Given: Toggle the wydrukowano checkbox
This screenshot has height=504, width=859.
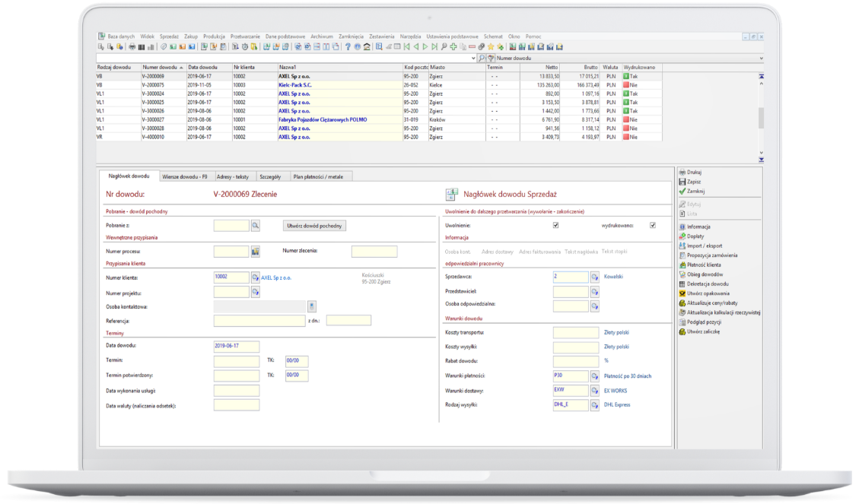Looking at the screenshot, I should pyautogui.click(x=653, y=225).
